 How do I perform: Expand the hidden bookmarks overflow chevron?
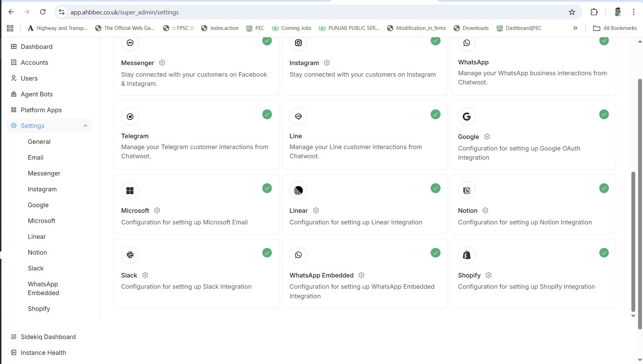[x=575, y=28]
